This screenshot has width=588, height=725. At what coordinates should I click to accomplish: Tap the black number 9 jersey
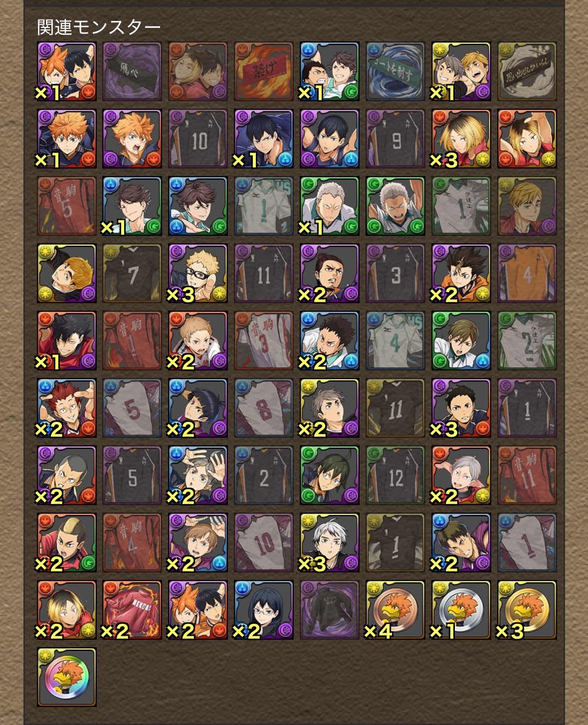[x=395, y=139]
